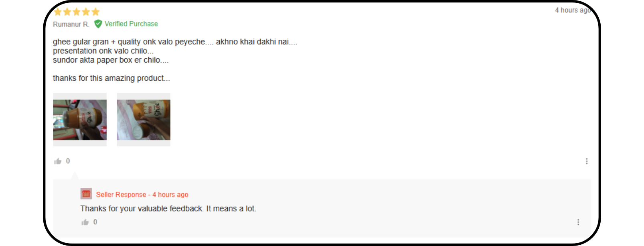Open the first ghee jar review photo

coord(80,120)
